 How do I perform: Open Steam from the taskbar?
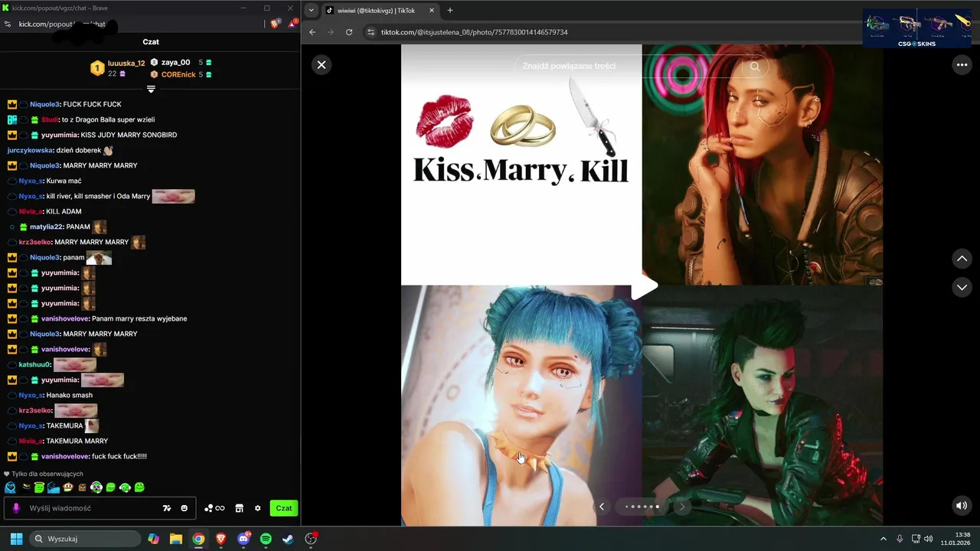288,539
